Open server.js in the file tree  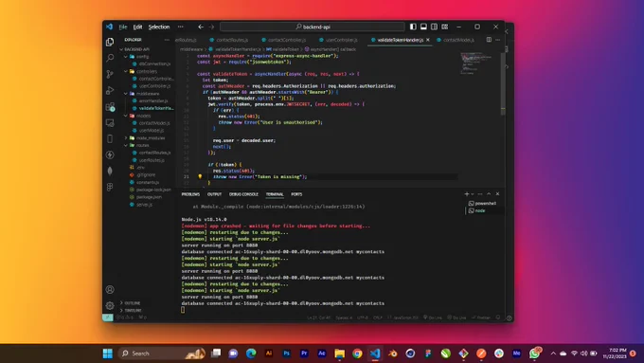tap(144, 205)
